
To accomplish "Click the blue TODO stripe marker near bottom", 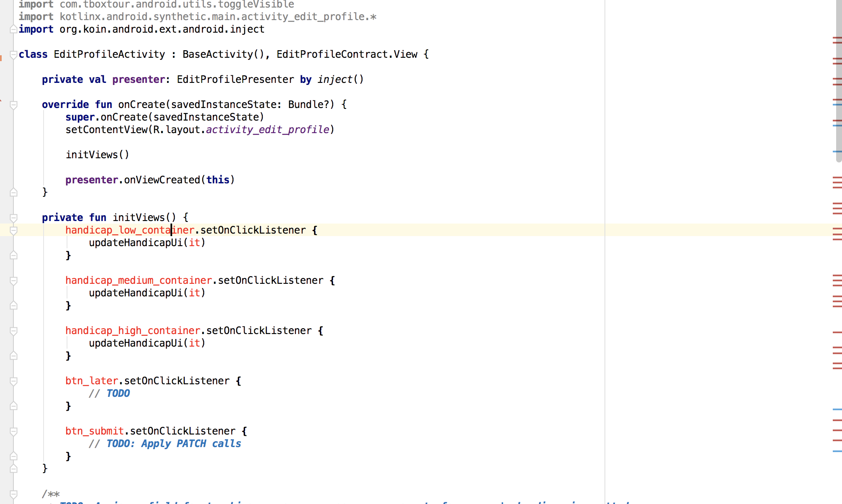I will pyautogui.click(x=837, y=451).
